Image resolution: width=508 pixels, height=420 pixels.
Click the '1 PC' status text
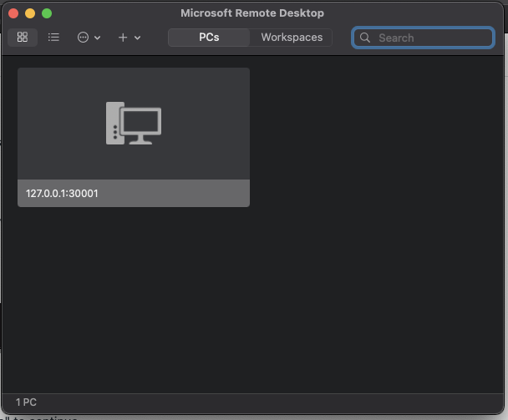coord(26,402)
